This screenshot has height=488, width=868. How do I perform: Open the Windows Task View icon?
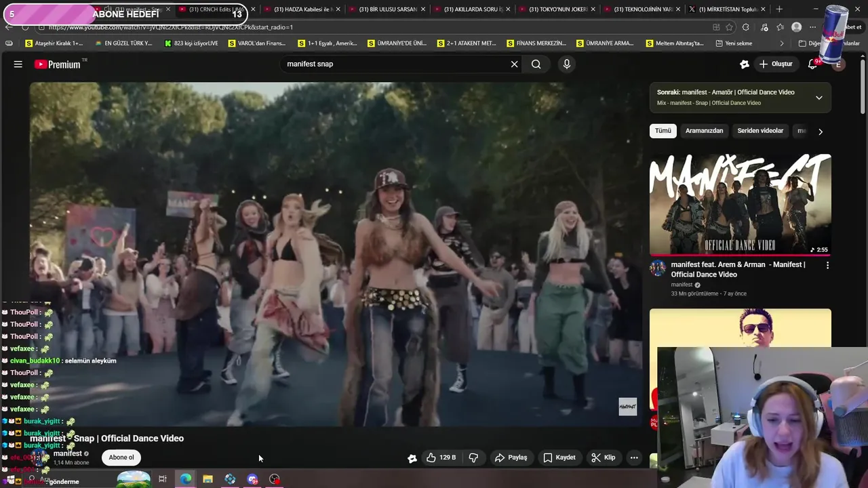163,479
